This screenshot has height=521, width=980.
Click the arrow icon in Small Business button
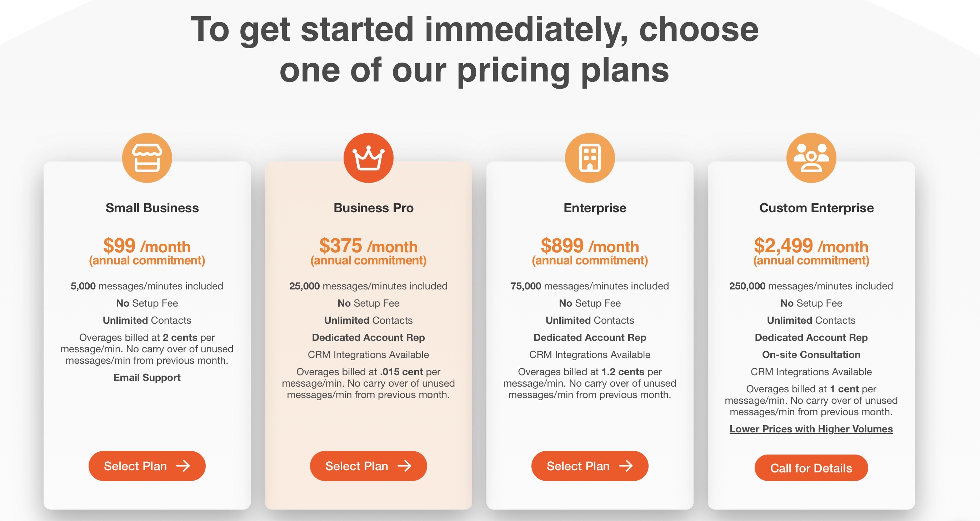tap(185, 466)
